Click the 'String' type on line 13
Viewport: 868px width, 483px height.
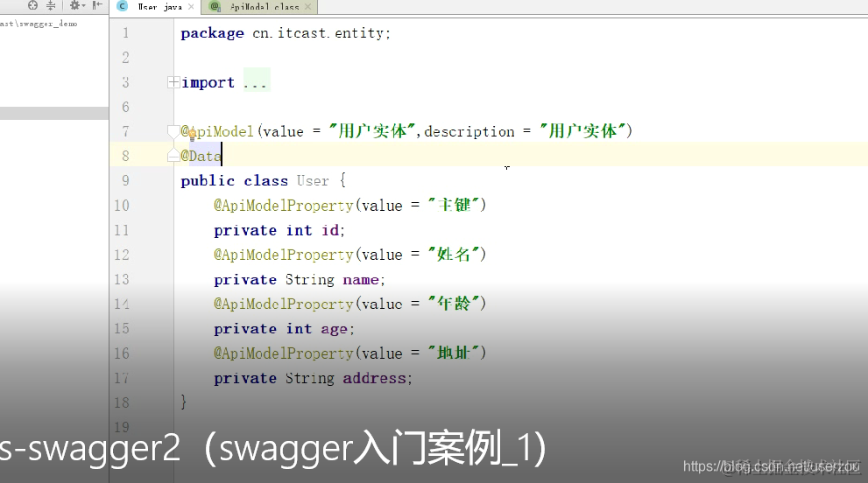[309, 280]
